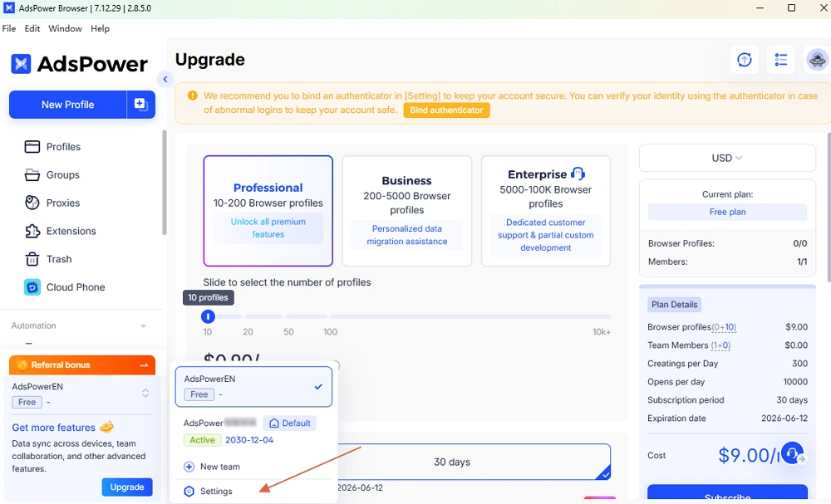Click the Free plan label under Current plan
The height and width of the screenshot is (504, 831).
coord(727,212)
